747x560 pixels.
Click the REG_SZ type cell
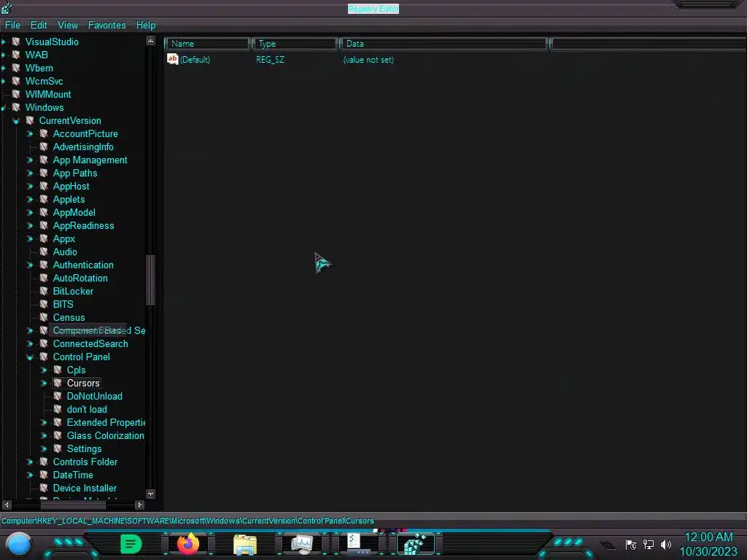coord(270,60)
